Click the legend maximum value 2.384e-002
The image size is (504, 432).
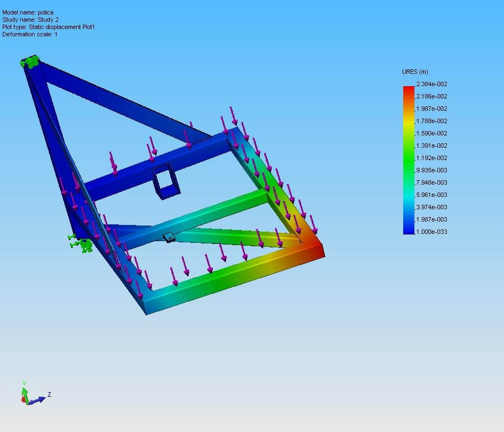(432, 84)
